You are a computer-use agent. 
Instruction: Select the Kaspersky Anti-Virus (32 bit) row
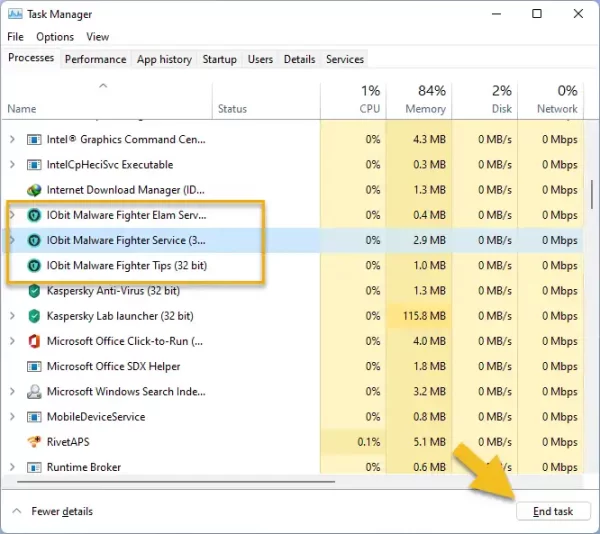pos(293,291)
